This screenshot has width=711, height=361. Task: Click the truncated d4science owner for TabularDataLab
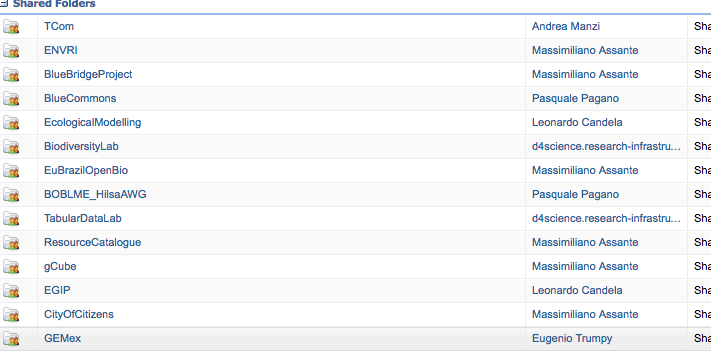(x=606, y=218)
